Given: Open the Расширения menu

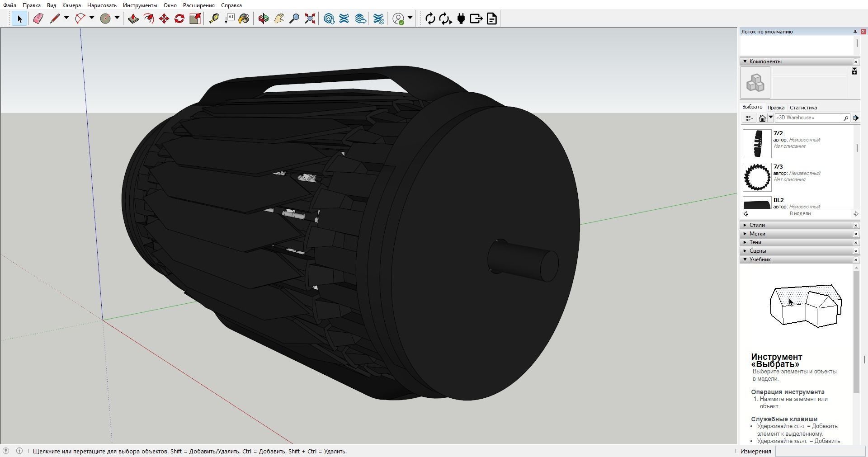Looking at the screenshot, I should tap(199, 5).
